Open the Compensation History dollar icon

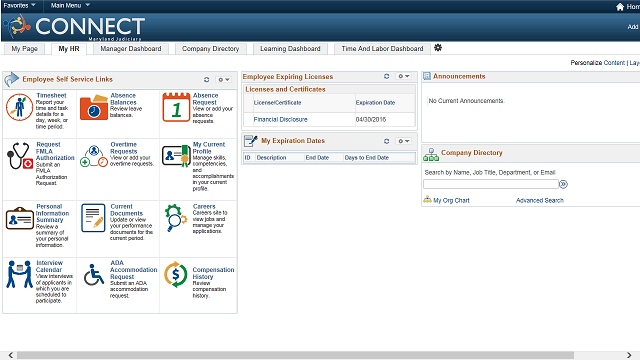[x=176, y=274]
